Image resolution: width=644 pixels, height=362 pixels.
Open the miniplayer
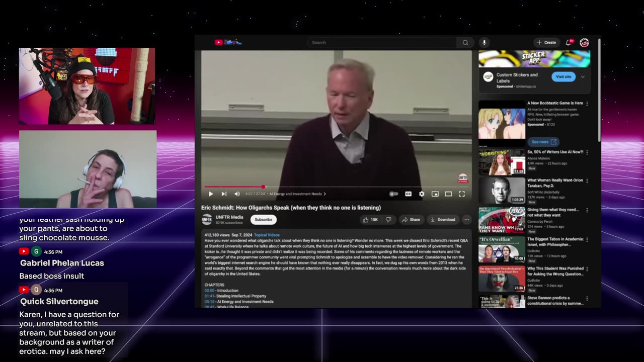click(x=435, y=194)
